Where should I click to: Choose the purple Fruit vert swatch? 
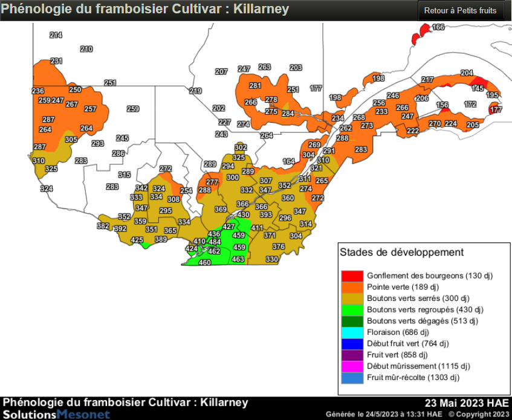coord(352,355)
